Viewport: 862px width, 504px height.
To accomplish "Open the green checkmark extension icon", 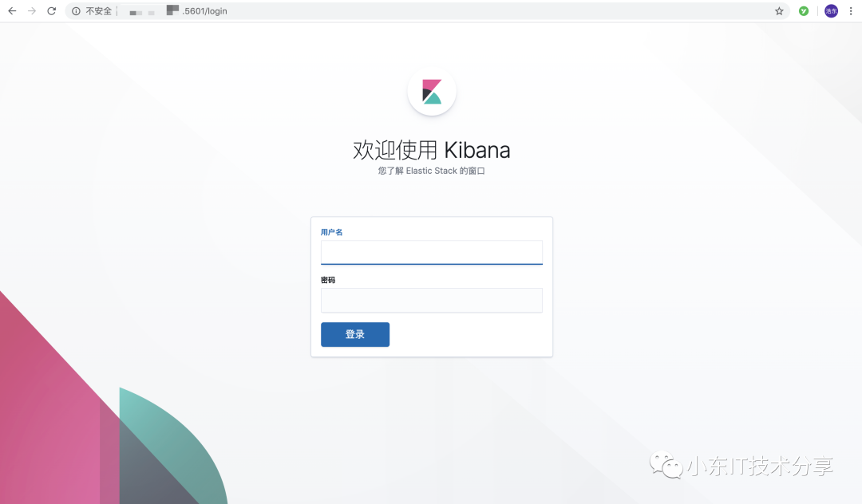I will coord(804,11).
